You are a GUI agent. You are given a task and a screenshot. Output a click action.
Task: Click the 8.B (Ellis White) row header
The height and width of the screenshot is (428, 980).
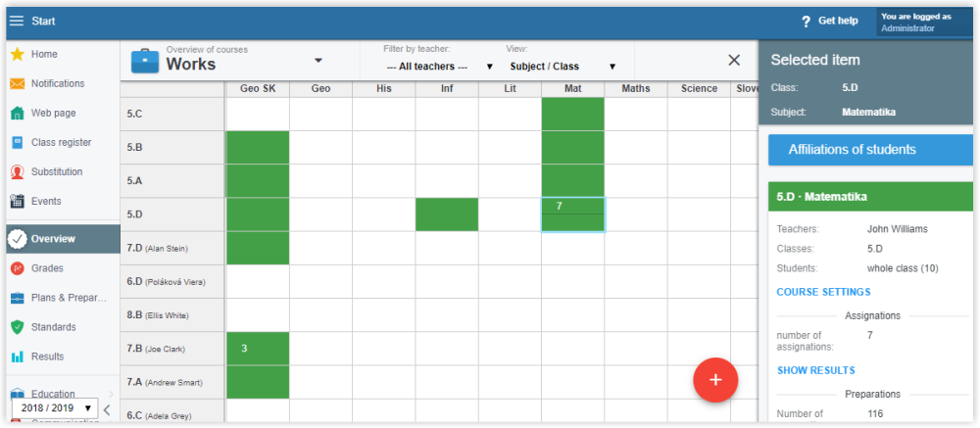171,315
